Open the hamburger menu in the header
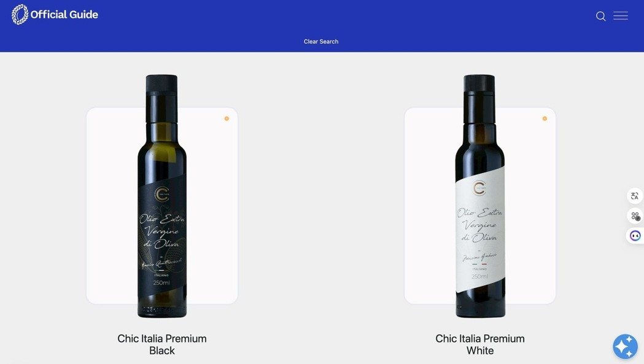The image size is (644, 364). coord(620,15)
